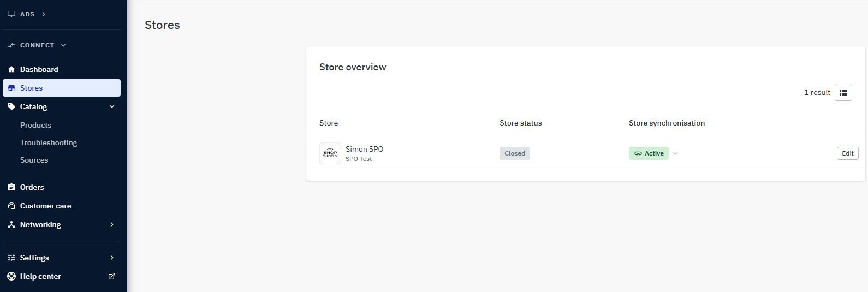Click the Orders clipboard icon
868x292 pixels.
click(11, 187)
